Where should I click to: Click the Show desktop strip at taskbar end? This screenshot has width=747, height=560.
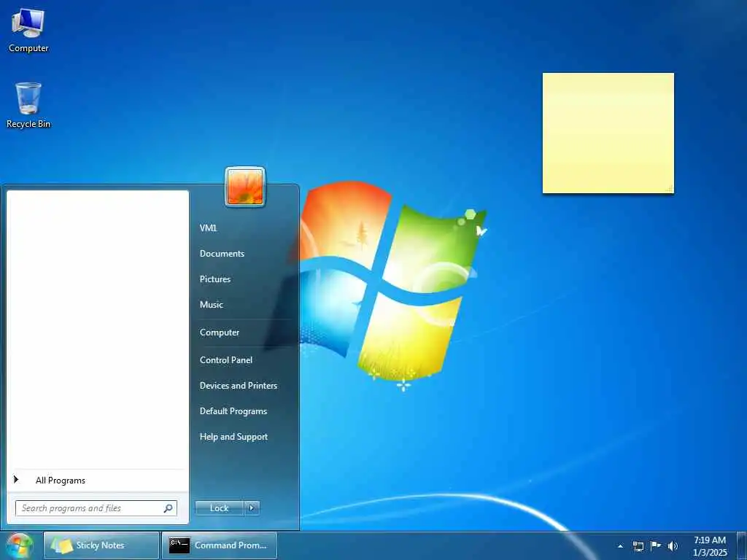tap(742, 545)
